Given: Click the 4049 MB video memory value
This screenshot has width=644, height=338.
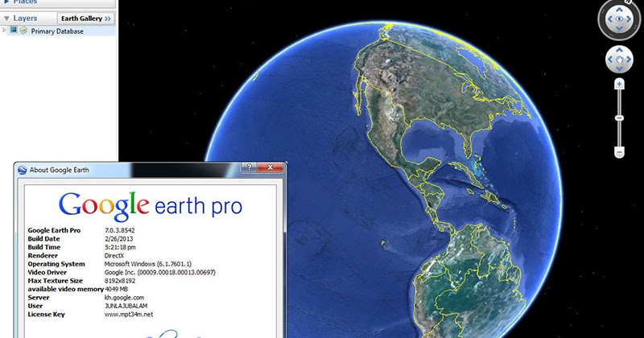Looking at the screenshot, I should [117, 289].
